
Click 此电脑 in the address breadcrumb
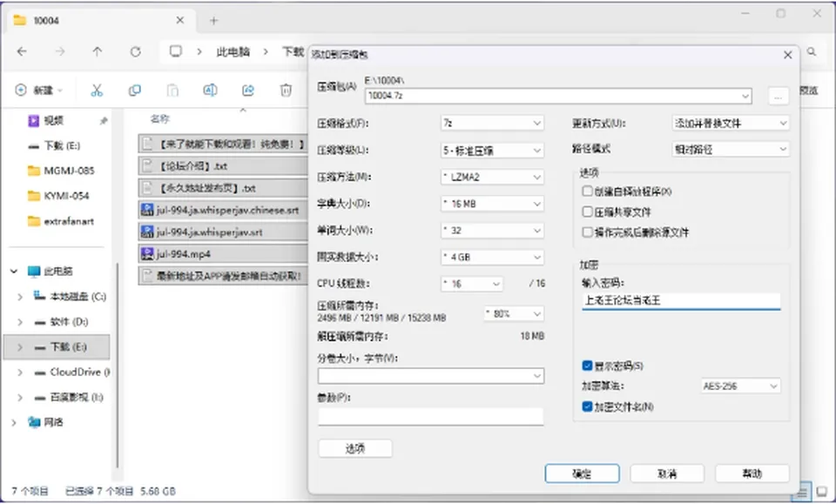coord(233,51)
